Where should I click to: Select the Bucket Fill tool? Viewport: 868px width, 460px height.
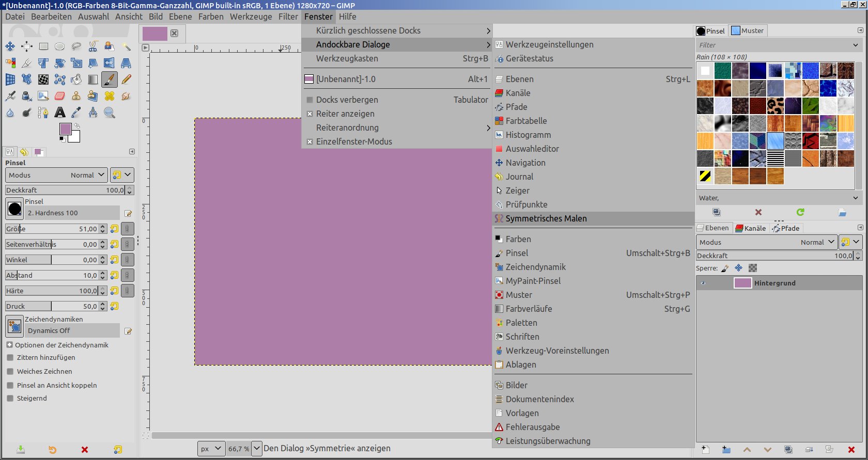(x=76, y=80)
